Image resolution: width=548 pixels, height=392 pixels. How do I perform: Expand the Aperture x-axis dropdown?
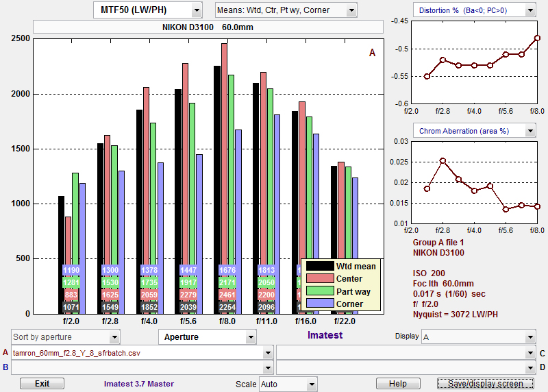pyautogui.click(x=208, y=337)
